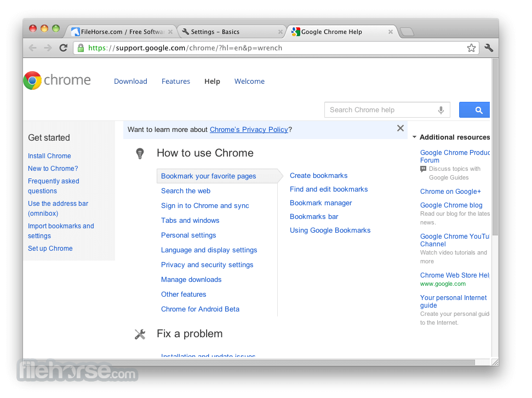Select Privacy and security settings
Screen dimensions: 532x398
(207, 265)
